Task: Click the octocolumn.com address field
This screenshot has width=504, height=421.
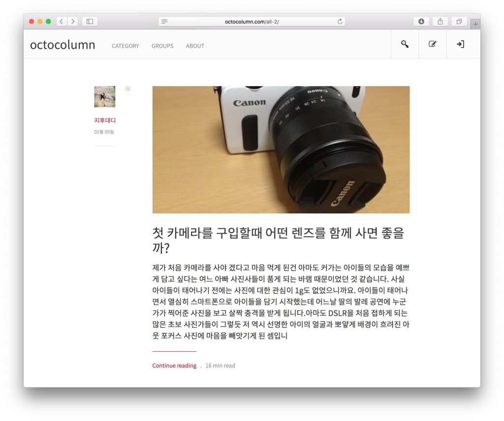Action: tap(252, 22)
